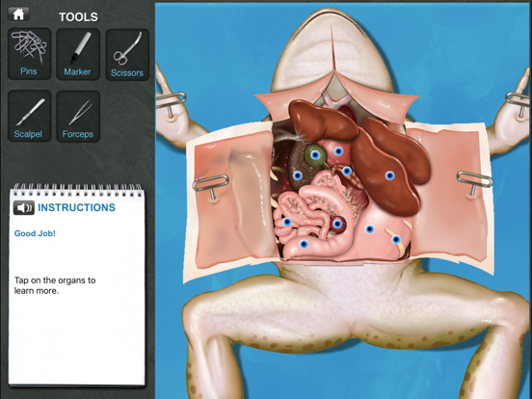Tap the dot near the yellow fat body
532x399 pixels.
point(396,240)
